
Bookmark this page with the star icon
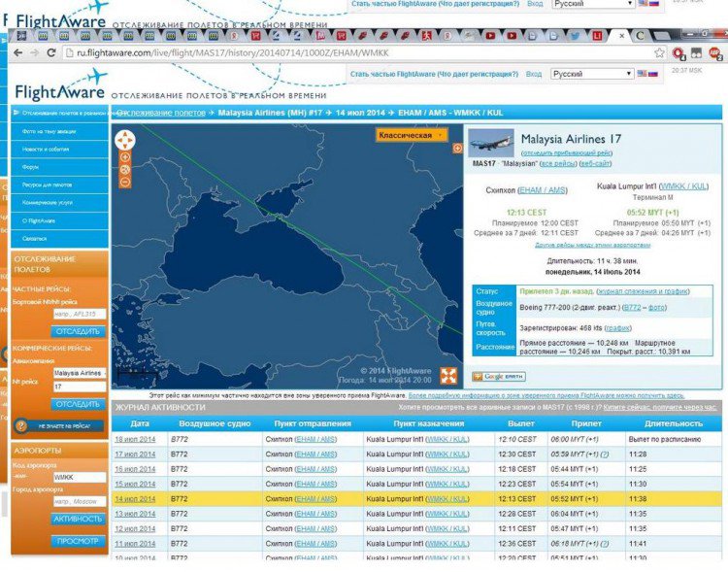pos(660,52)
